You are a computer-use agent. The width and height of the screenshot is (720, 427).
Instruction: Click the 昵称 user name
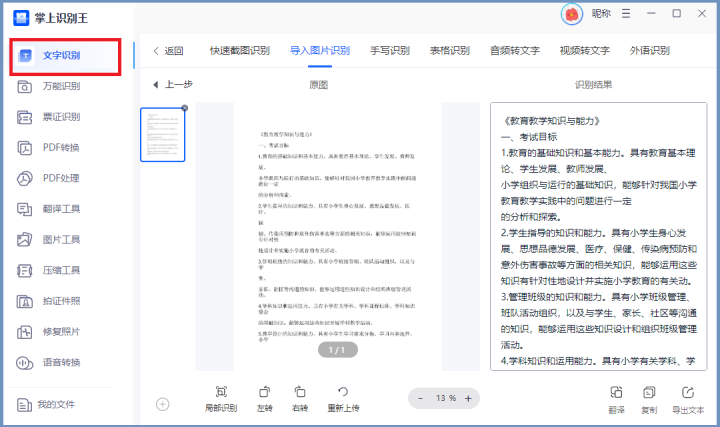click(x=601, y=14)
